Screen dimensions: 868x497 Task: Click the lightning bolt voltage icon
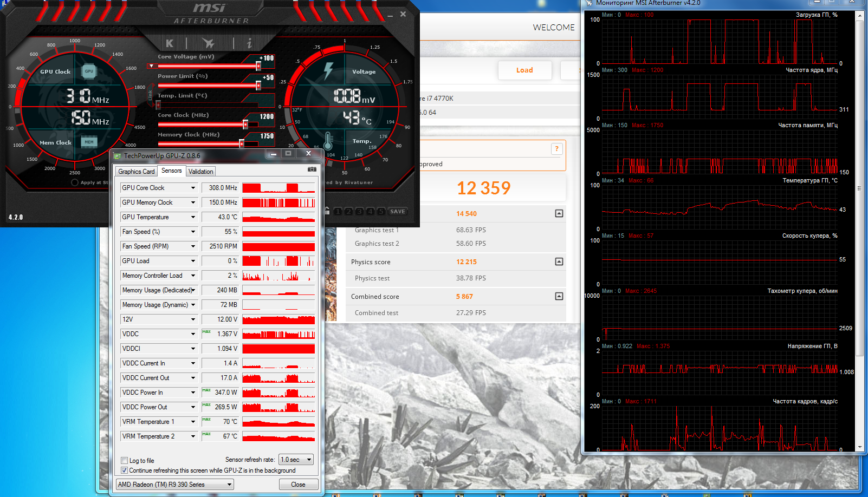click(328, 71)
